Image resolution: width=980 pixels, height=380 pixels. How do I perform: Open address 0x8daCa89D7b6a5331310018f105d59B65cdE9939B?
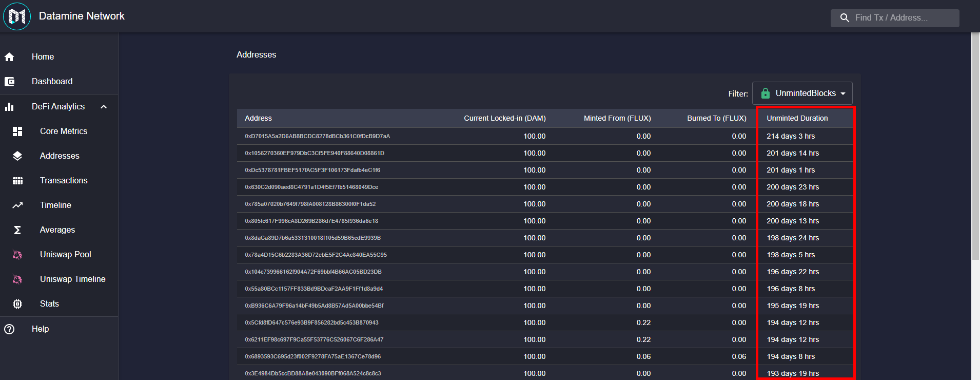[312, 238]
